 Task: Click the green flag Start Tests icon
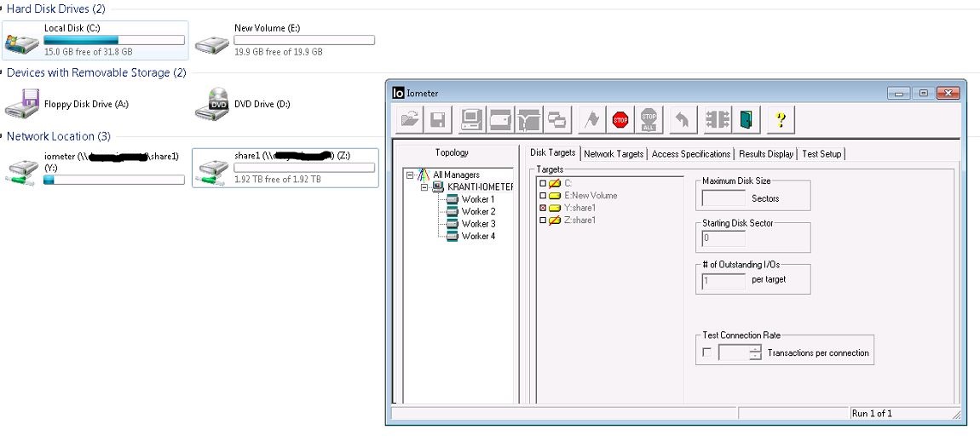tap(591, 119)
